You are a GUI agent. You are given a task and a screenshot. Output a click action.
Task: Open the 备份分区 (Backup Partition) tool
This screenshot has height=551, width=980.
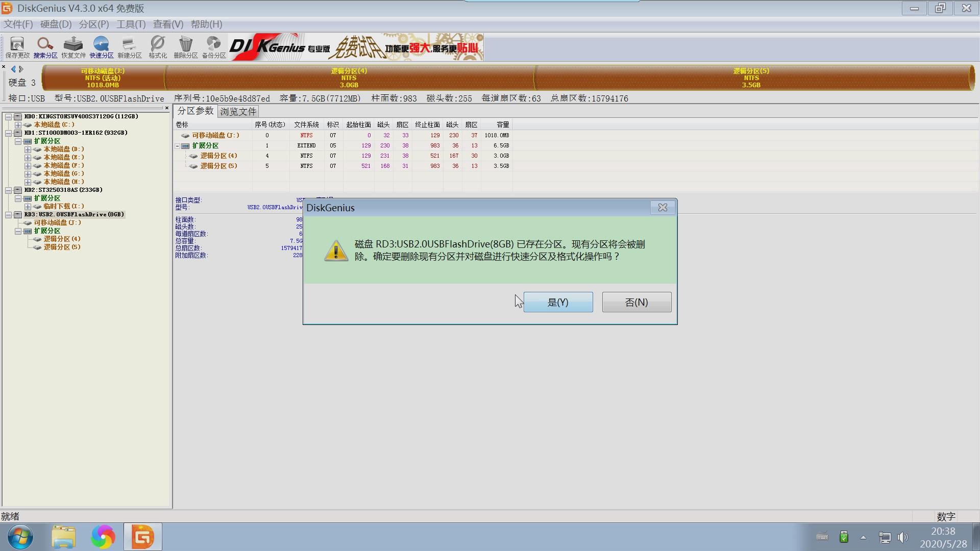213,47
